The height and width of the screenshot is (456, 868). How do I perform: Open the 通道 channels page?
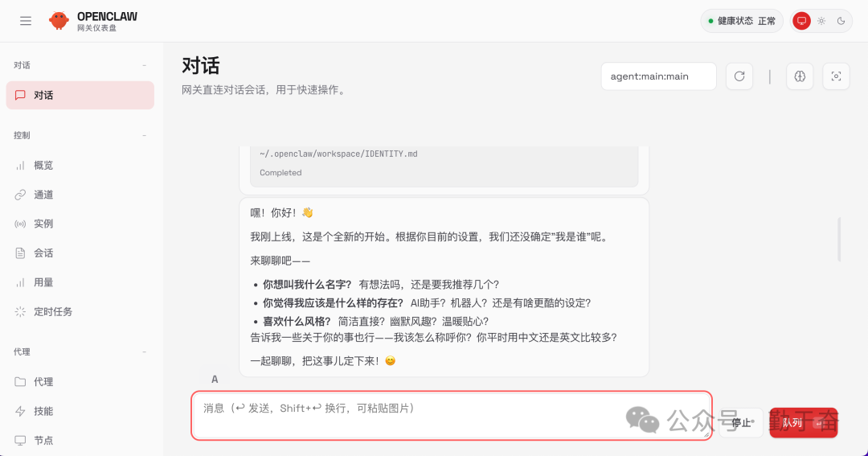80,195
